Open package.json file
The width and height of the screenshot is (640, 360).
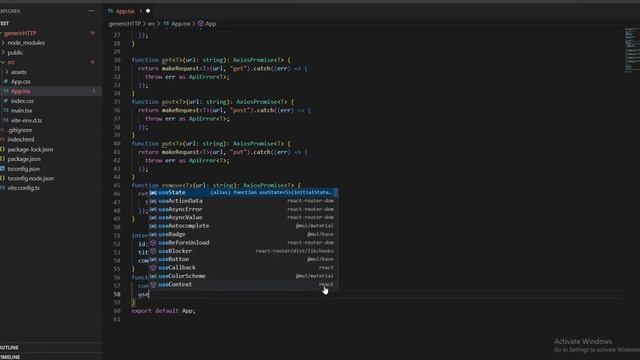24,159
